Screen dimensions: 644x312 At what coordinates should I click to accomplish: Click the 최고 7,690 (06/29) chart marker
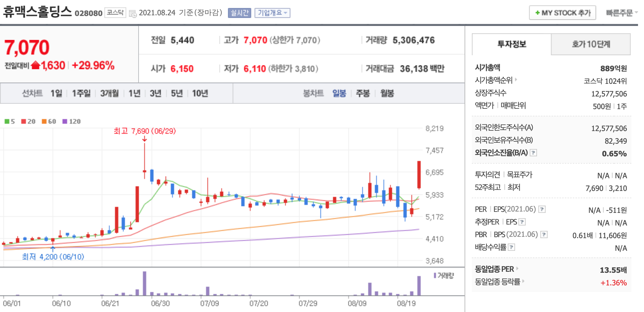click(x=145, y=131)
